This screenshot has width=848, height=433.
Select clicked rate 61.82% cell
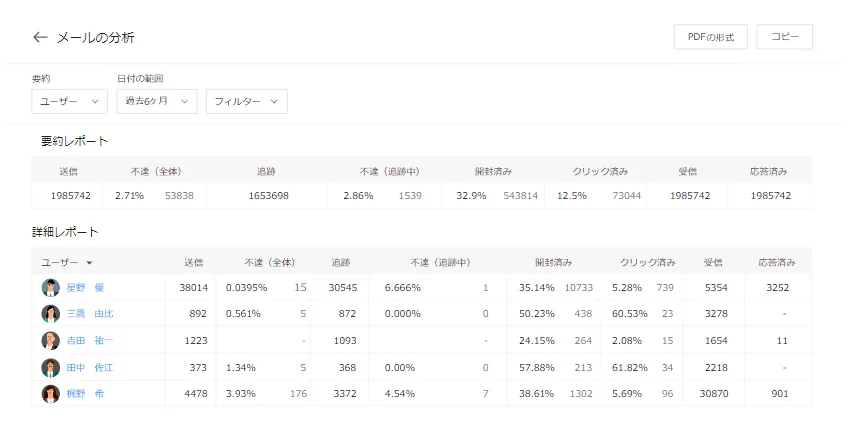pos(630,368)
